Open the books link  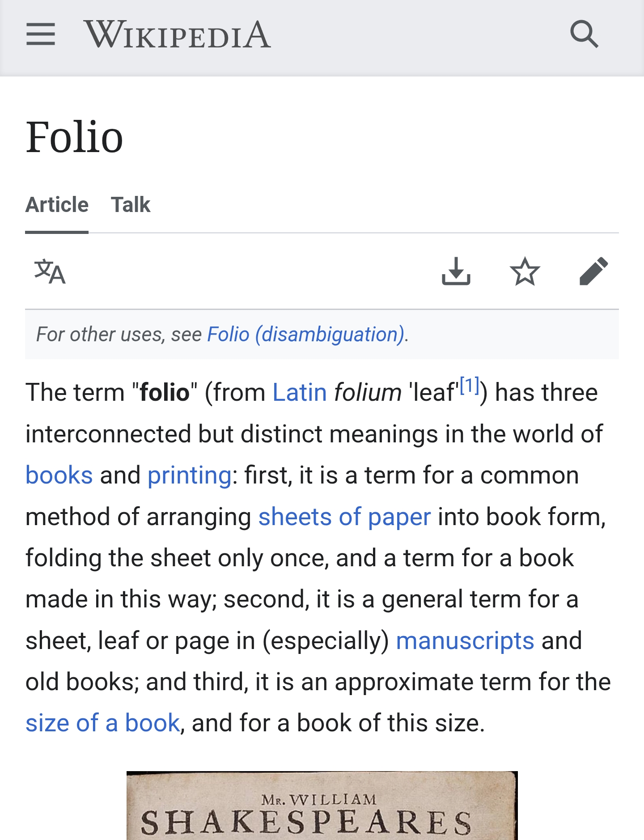click(x=59, y=475)
